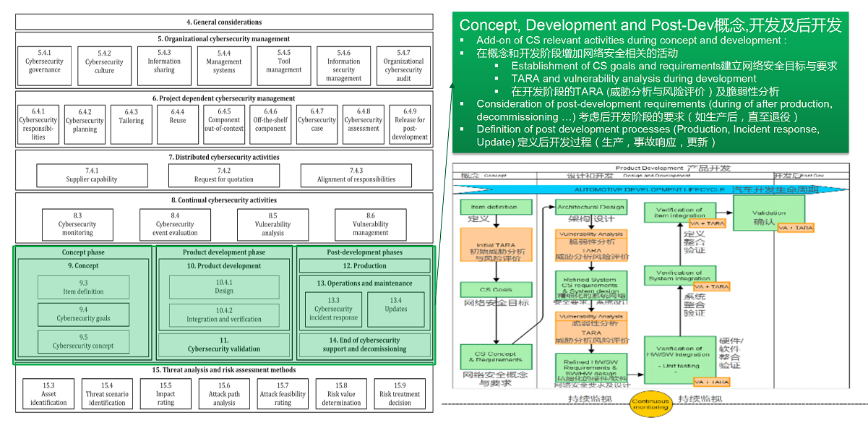Select the 5.4.1 Cybersecurity governance box

(x=45, y=66)
